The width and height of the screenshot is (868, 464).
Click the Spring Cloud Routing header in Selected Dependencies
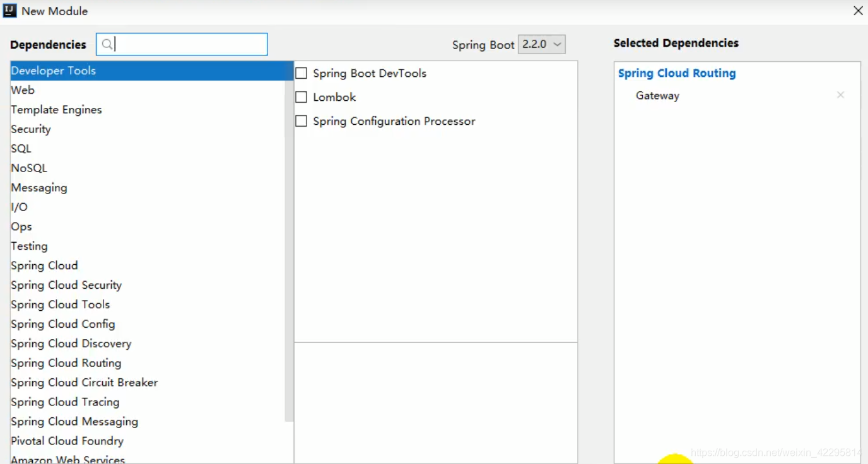click(677, 73)
